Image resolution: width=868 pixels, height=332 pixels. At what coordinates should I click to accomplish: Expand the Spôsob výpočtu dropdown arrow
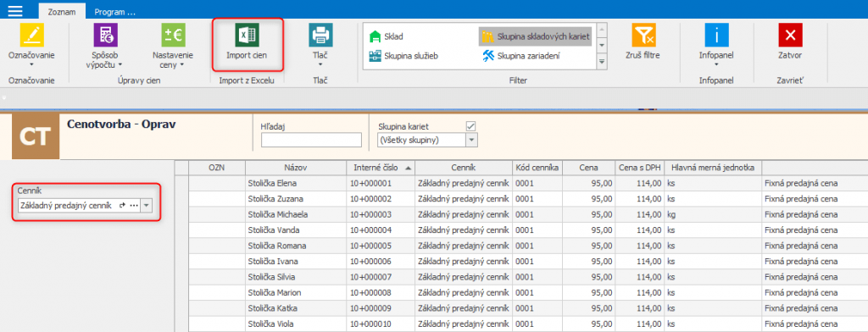(x=120, y=65)
